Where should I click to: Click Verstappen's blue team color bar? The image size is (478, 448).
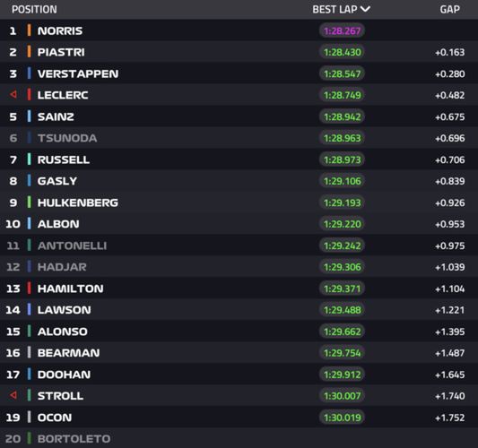click(x=29, y=73)
